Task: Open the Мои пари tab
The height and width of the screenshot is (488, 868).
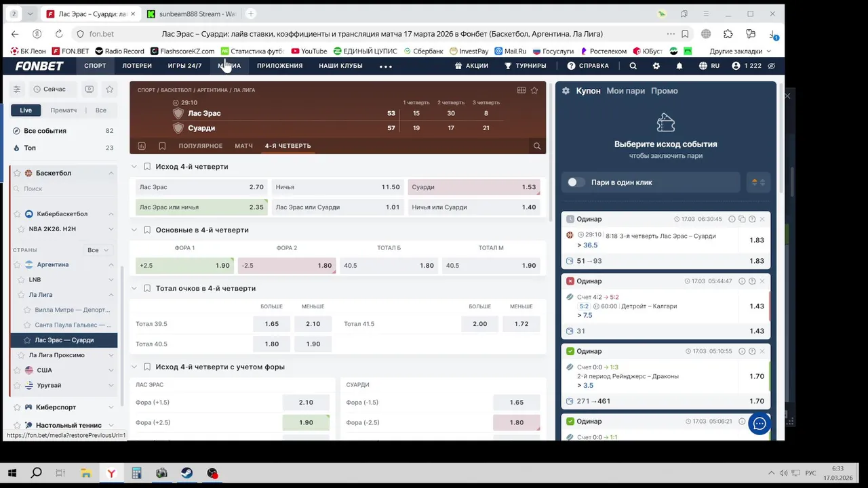Action: [625, 91]
